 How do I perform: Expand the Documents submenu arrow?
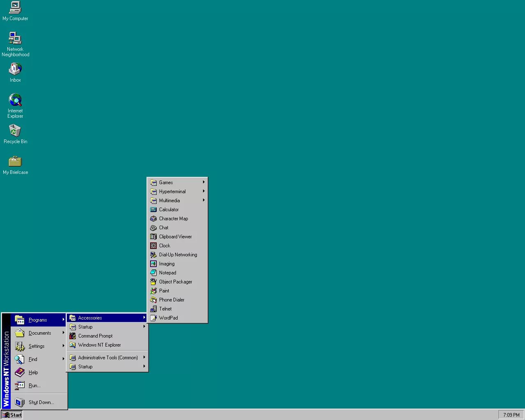(x=63, y=333)
